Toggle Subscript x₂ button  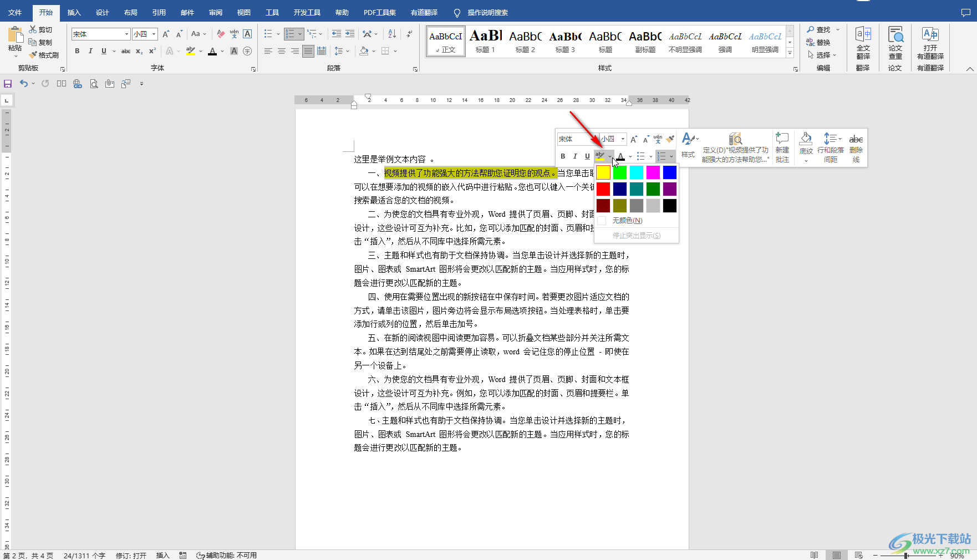coord(139,51)
